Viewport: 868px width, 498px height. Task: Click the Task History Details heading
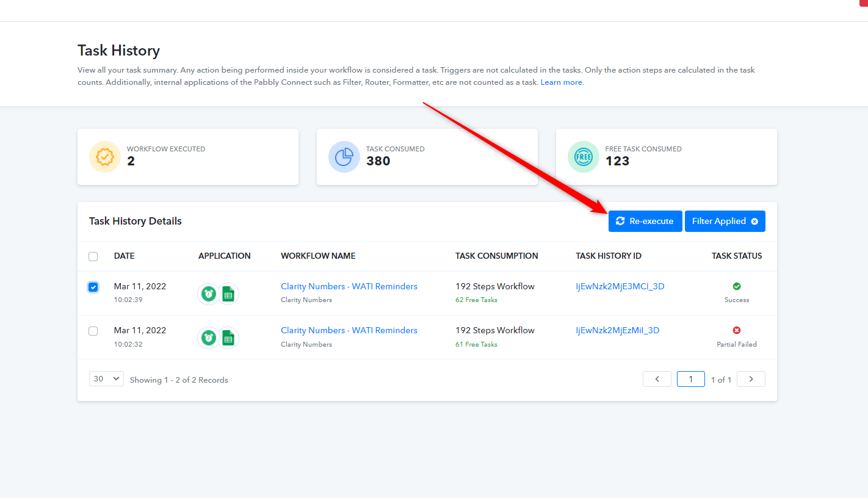click(136, 221)
